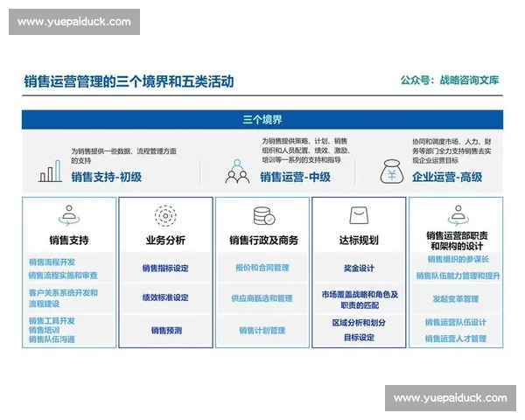
Task: Select the 销售预测 item
Action: [165, 331]
